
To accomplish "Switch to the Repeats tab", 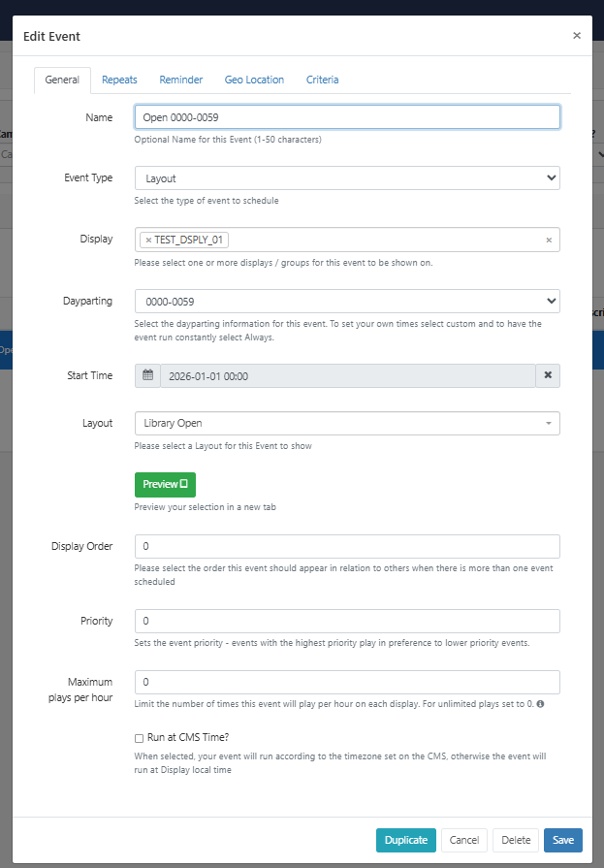I will click(119, 80).
